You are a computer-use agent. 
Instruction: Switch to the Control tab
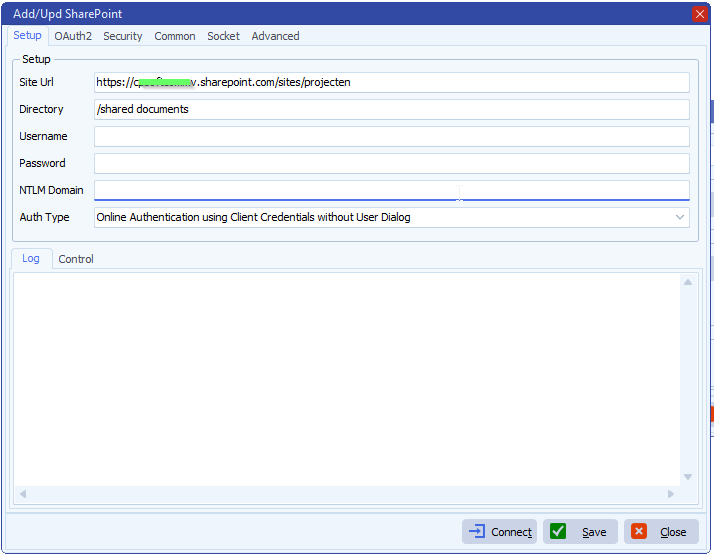76,259
